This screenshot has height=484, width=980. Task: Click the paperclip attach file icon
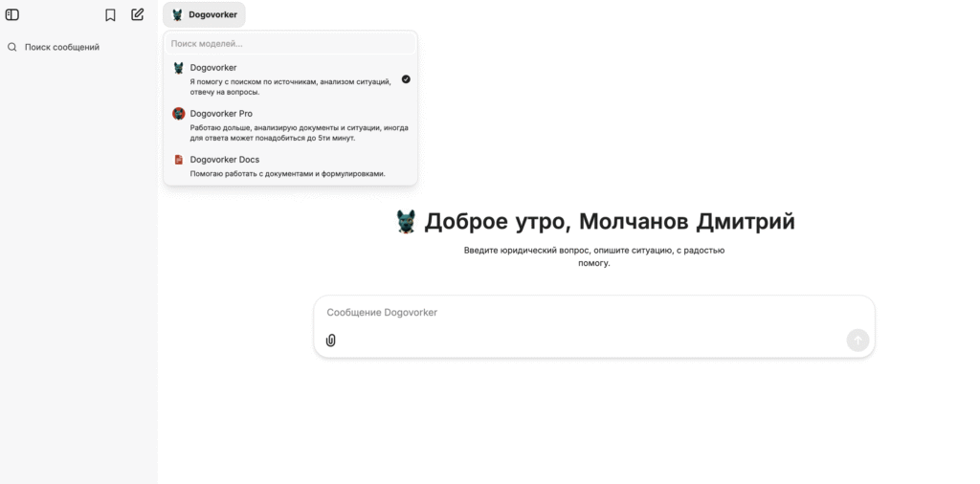coord(331,340)
